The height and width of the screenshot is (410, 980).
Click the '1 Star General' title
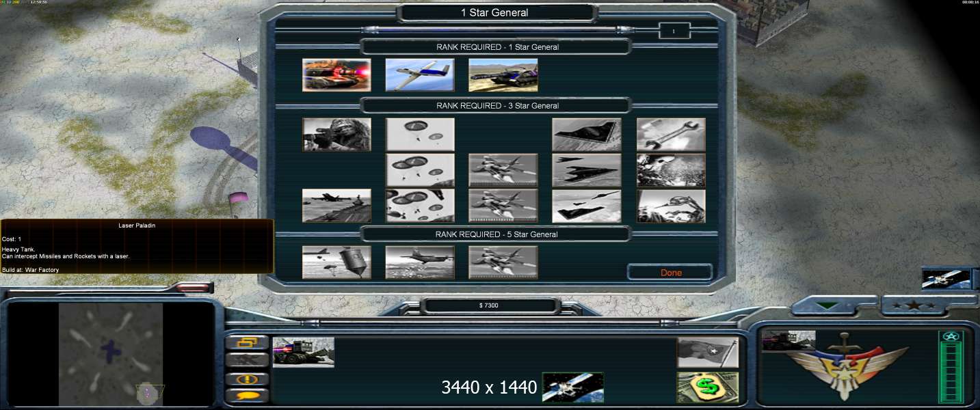tap(494, 12)
